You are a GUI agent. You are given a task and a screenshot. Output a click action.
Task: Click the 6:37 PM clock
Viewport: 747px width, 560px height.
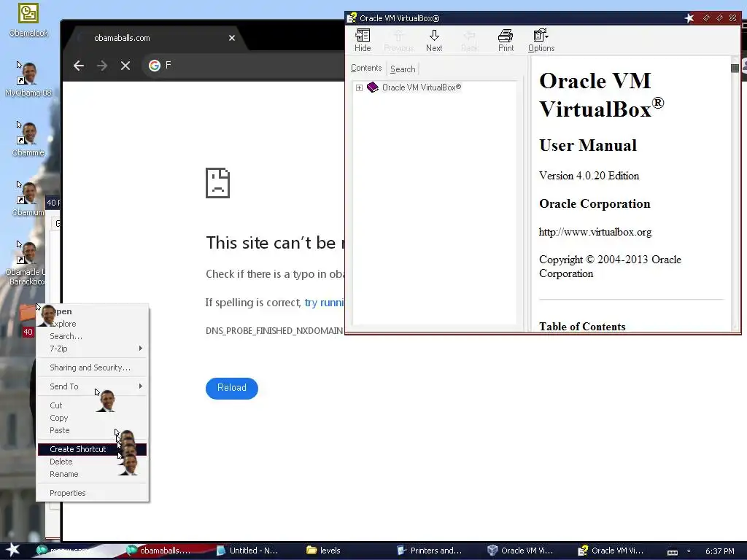[x=719, y=551]
